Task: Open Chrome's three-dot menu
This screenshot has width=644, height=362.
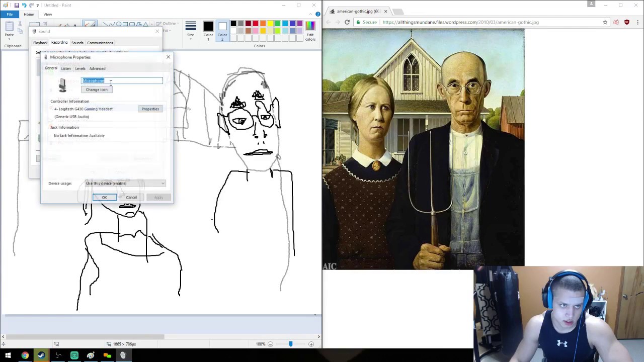Action: click(x=638, y=22)
